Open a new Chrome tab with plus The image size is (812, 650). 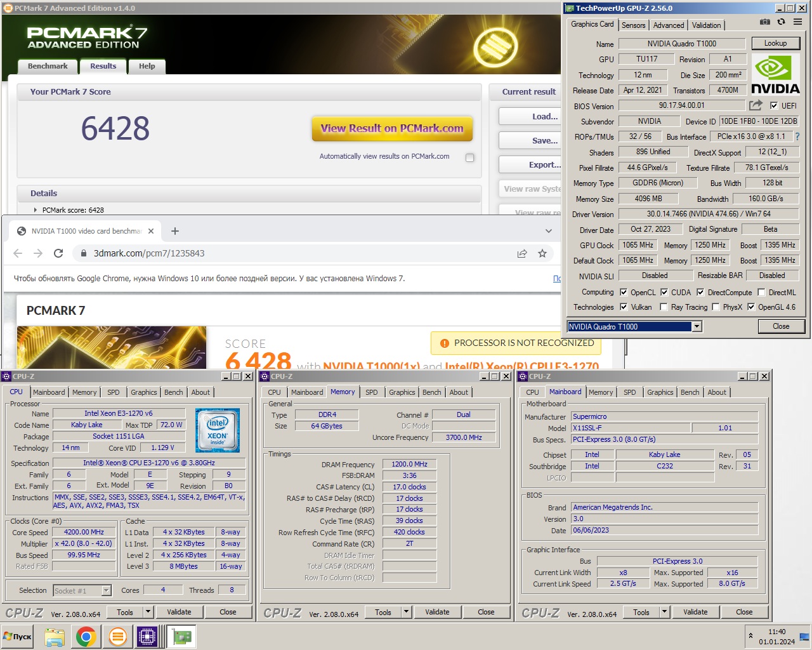pyautogui.click(x=175, y=231)
